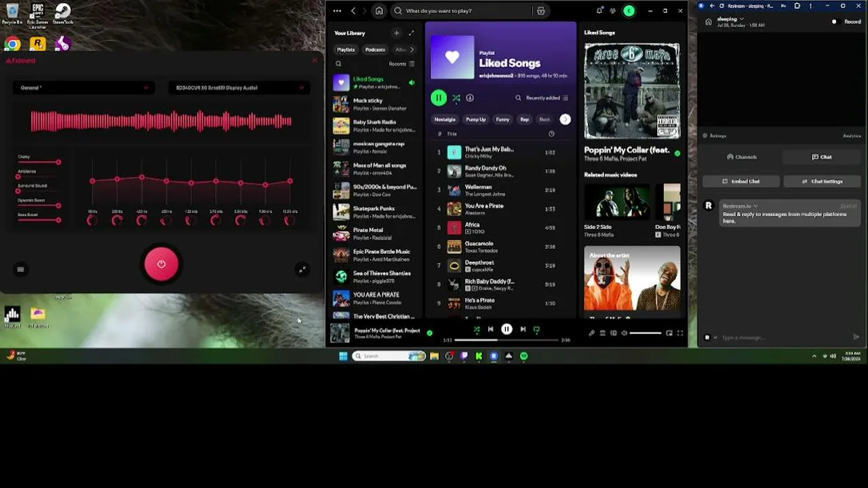Filter library by Podcasts chip
This screenshot has height=488, width=868.
pyautogui.click(x=375, y=49)
